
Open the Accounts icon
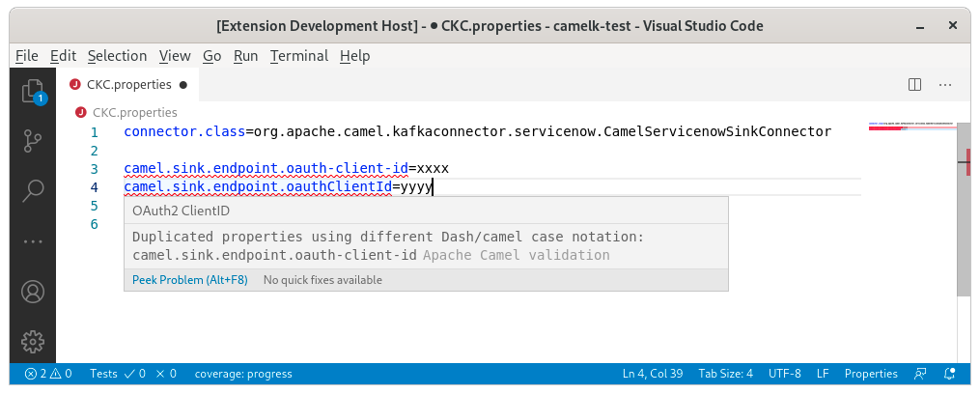[x=34, y=291]
